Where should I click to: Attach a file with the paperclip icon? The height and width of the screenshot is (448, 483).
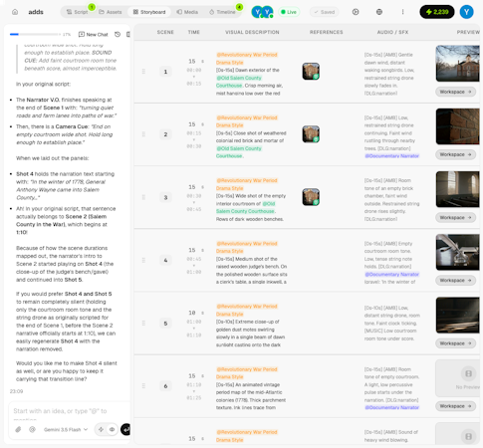[x=18, y=429]
